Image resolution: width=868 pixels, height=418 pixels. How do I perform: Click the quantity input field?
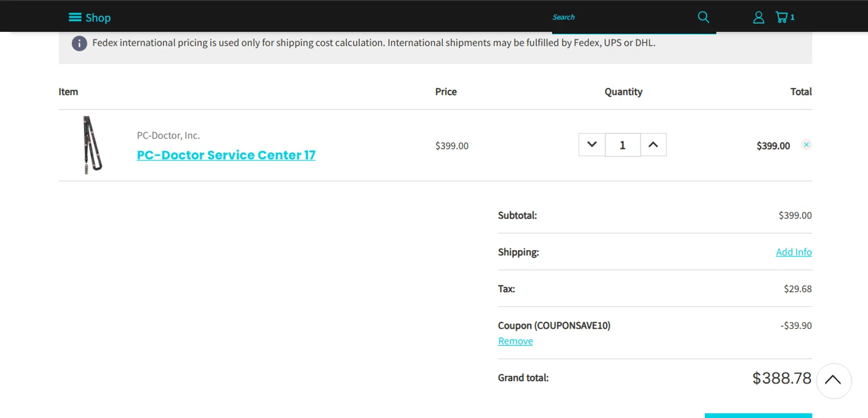[623, 145]
